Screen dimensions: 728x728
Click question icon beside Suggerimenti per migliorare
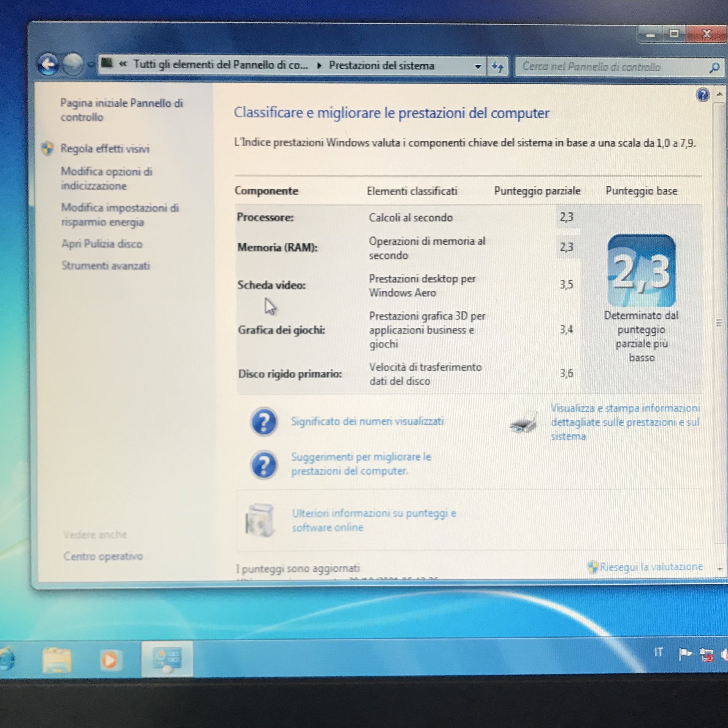click(263, 464)
